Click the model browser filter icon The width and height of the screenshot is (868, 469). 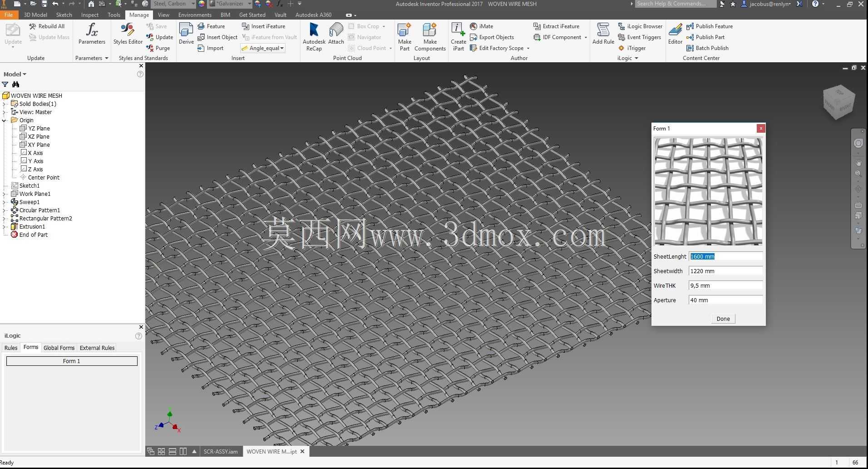[x=5, y=85]
